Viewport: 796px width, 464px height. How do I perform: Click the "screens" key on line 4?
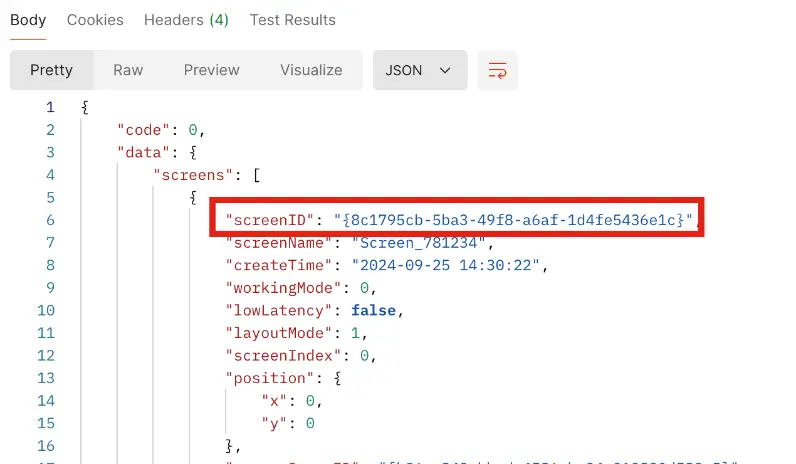click(x=196, y=175)
